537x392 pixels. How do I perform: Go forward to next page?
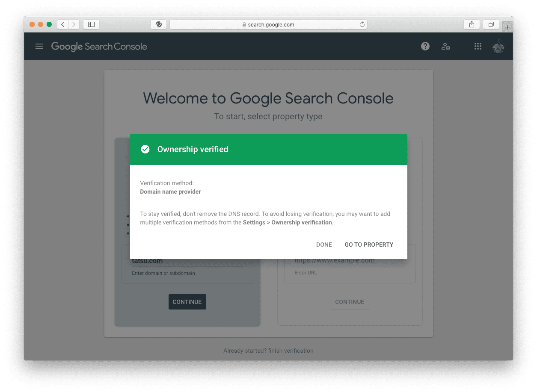74,24
